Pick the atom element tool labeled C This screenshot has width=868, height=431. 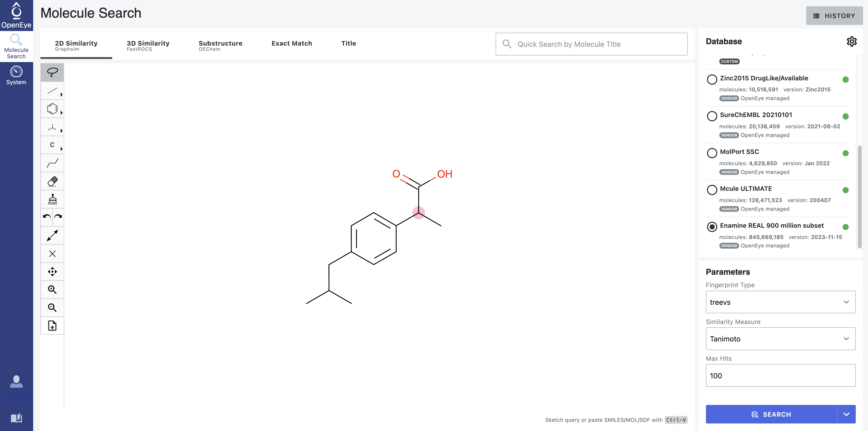tap(52, 145)
